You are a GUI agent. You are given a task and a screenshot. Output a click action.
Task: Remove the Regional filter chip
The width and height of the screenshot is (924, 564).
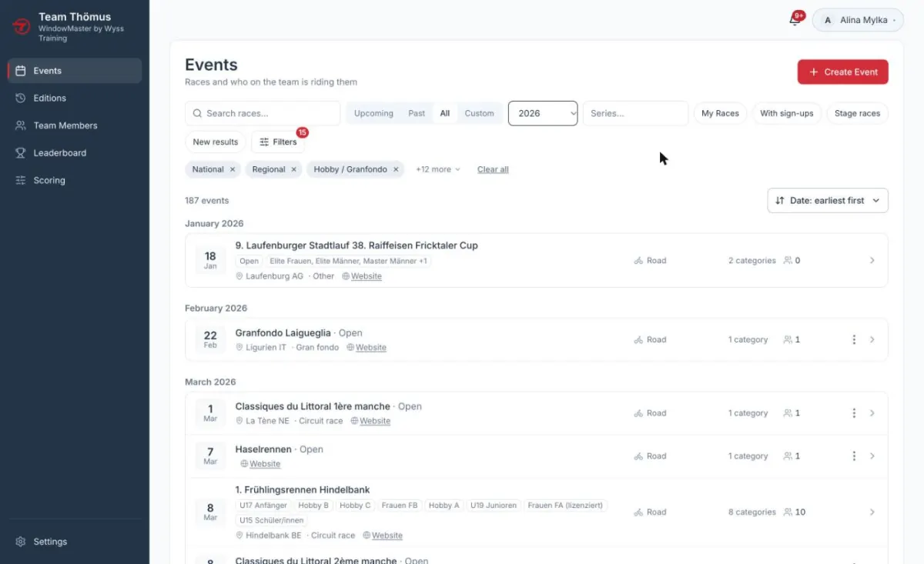pos(294,169)
